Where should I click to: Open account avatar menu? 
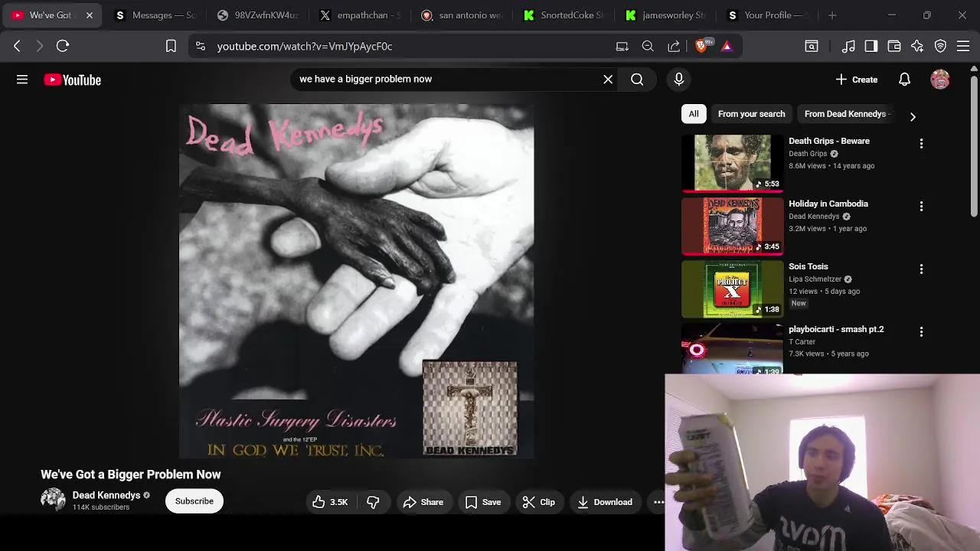tap(940, 80)
